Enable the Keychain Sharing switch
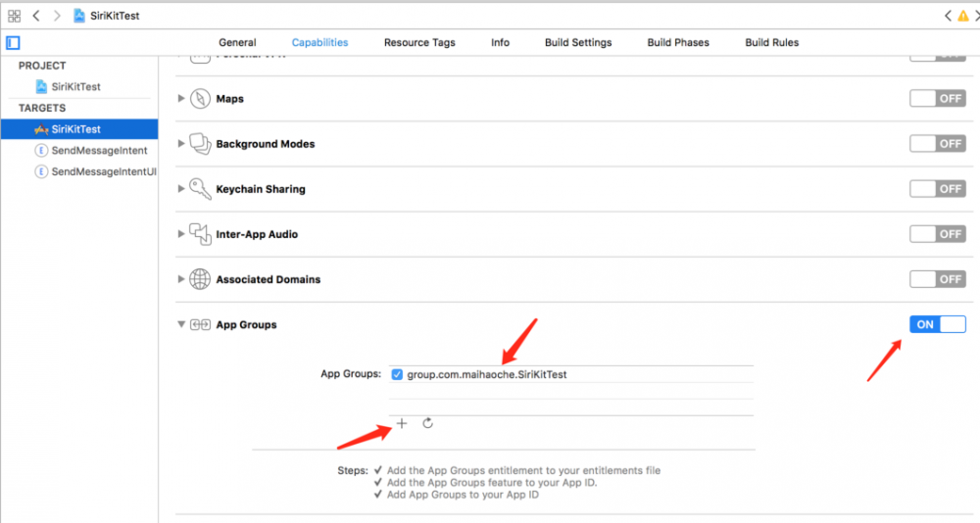Image resolution: width=980 pixels, height=523 pixels. tap(938, 189)
